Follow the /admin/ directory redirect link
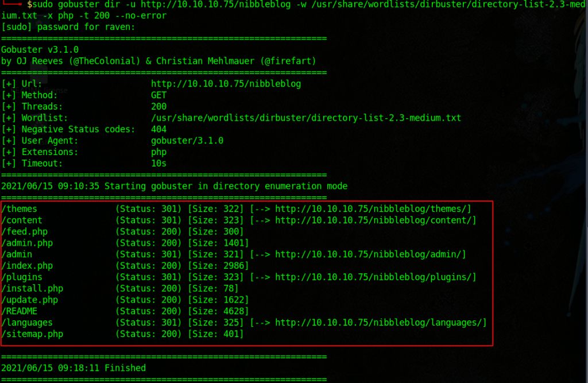The image size is (588, 383). pos(370,254)
